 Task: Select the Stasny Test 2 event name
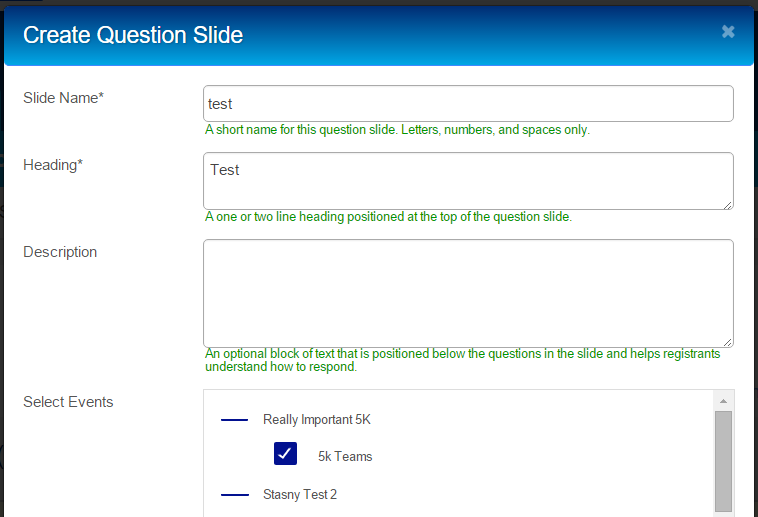(x=300, y=495)
